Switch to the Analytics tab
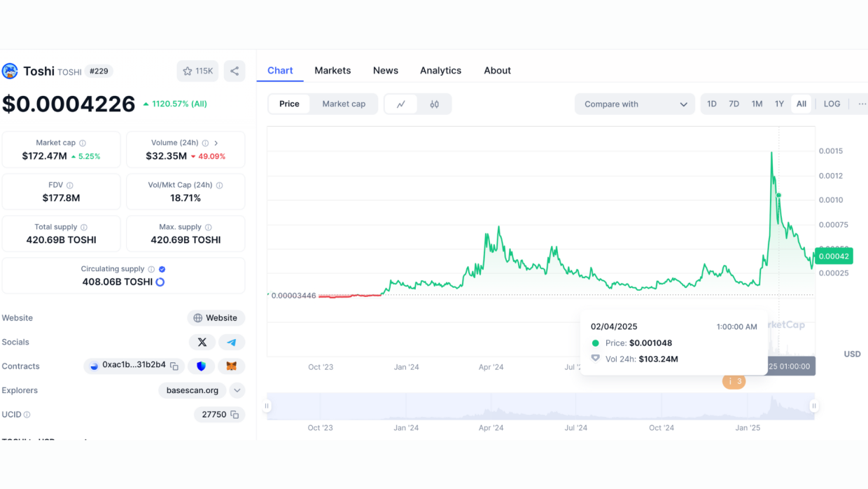 point(440,71)
